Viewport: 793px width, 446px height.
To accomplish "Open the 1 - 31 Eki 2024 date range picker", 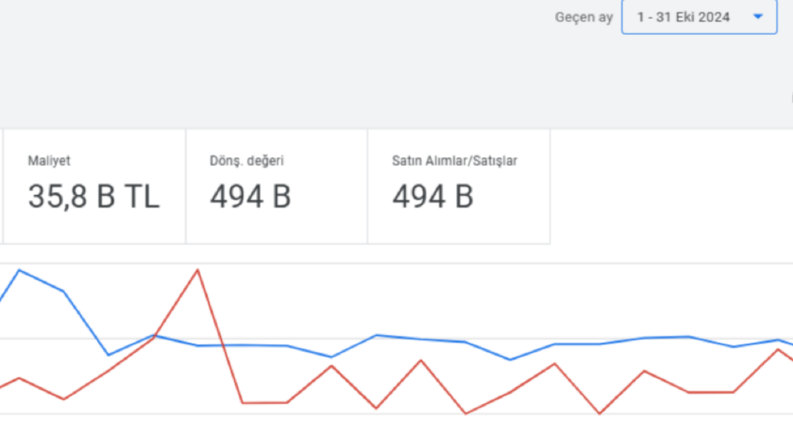I will 699,17.
